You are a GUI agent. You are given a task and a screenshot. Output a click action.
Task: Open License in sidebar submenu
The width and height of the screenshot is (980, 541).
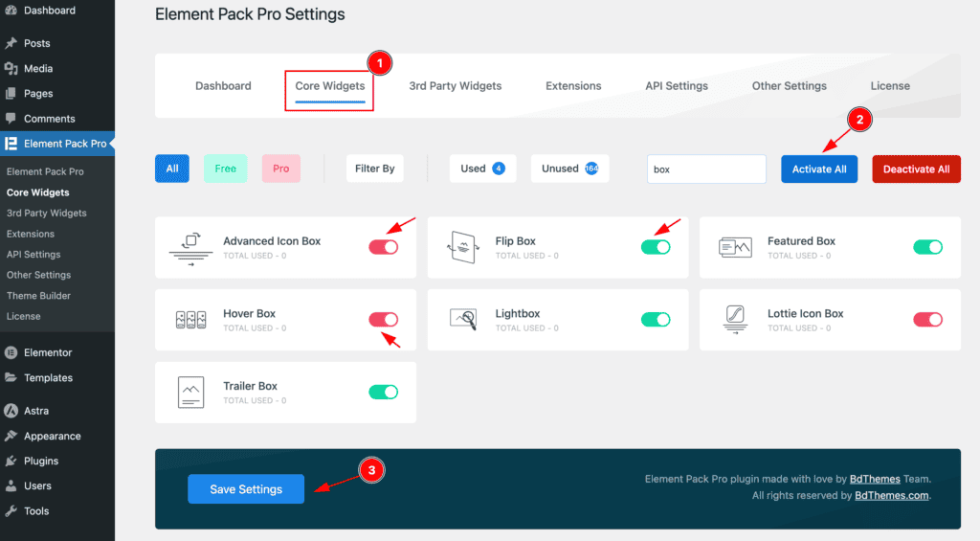23,316
